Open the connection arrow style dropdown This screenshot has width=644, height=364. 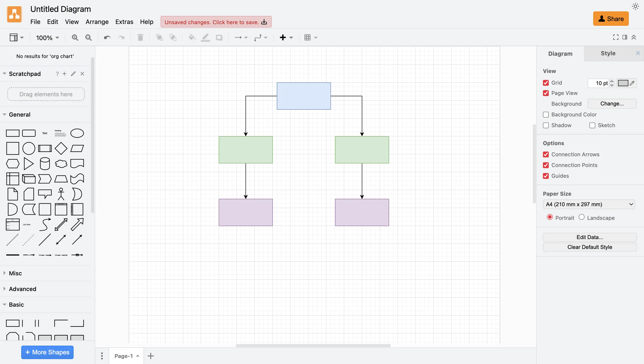click(x=241, y=38)
